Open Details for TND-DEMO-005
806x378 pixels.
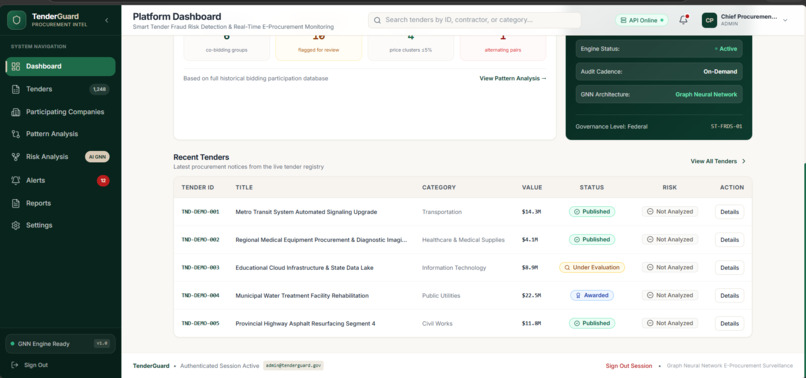pos(729,323)
